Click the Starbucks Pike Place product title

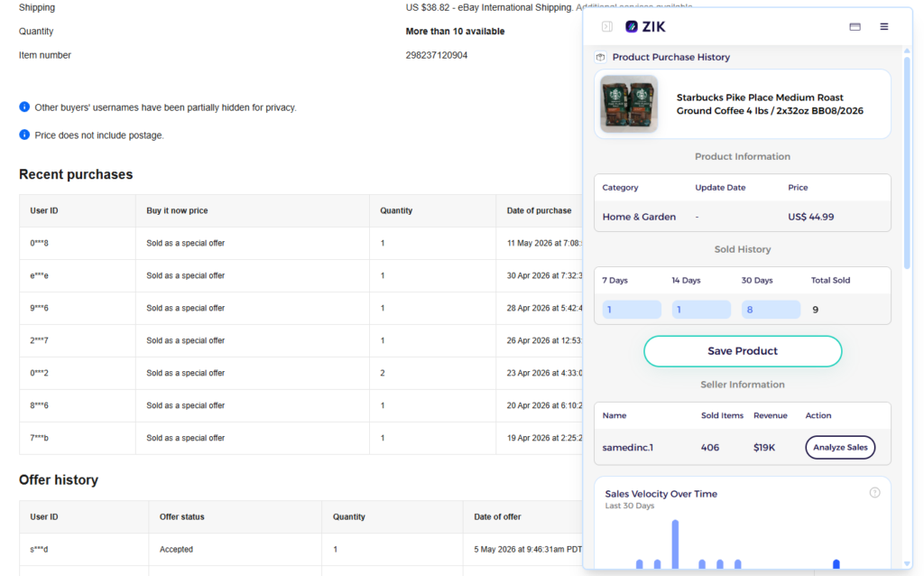point(770,104)
